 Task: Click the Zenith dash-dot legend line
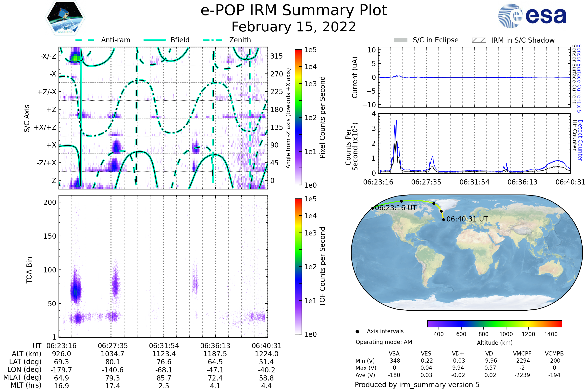click(213, 40)
